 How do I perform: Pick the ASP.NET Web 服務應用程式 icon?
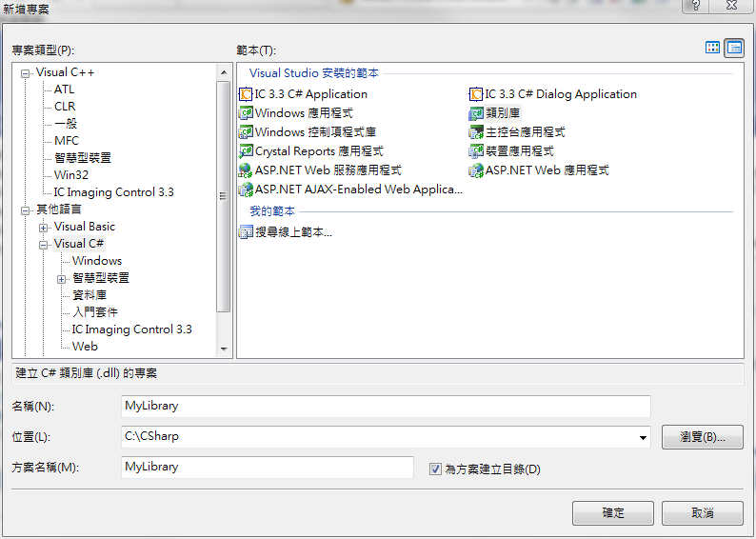246,170
